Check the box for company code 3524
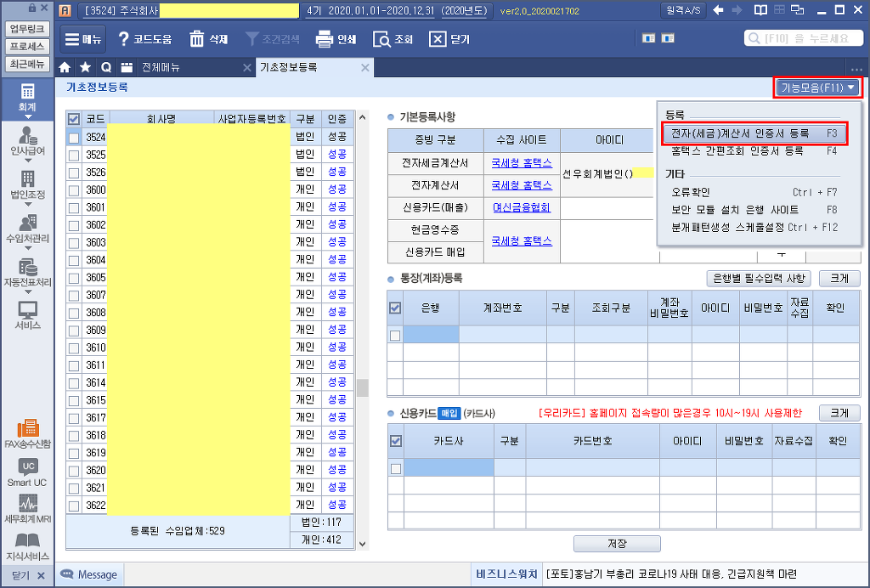Viewport: 870px width, 588px height. (x=74, y=137)
